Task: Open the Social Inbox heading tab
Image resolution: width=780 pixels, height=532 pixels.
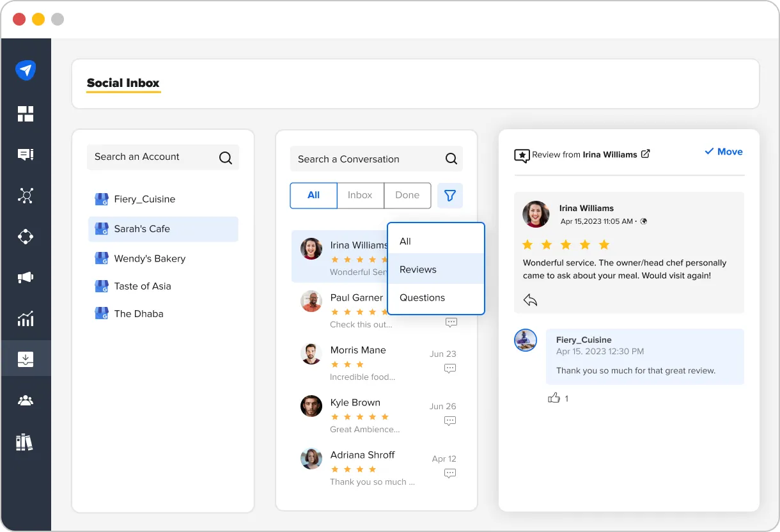Action: pyautogui.click(x=123, y=83)
